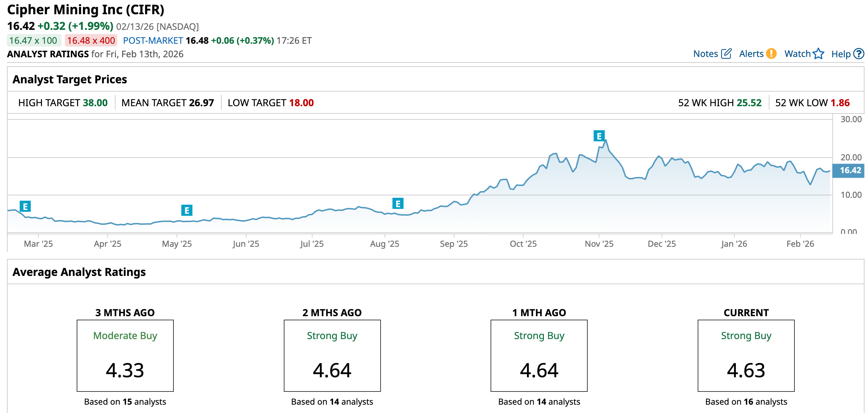The image size is (868, 413).
Task: Click the earnings E marker near Mar '25
Action: 25,206
